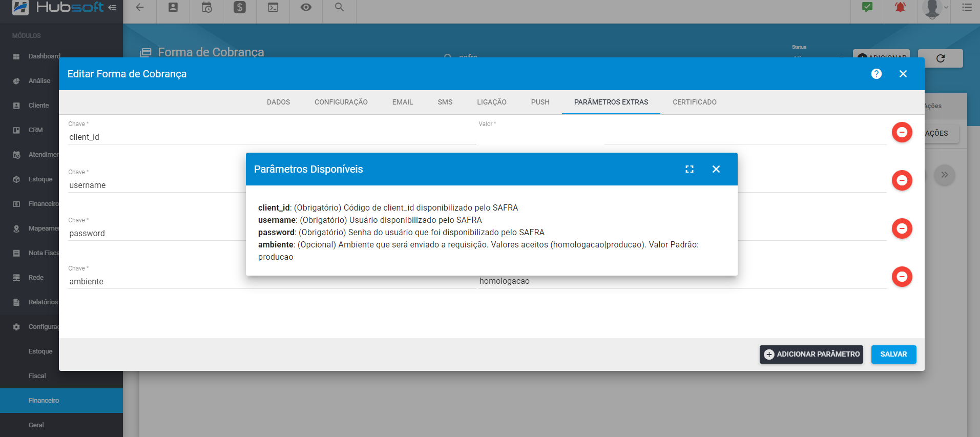Viewport: 980px width, 437px height.
Task: Click the ADICIONAR PARÂMETRO button
Action: [811, 355]
